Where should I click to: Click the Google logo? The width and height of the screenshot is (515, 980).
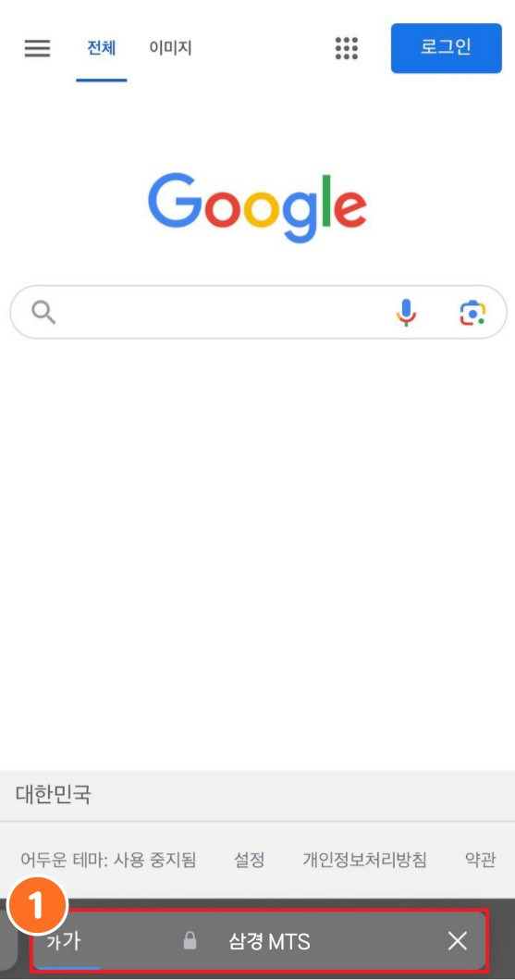point(257,208)
